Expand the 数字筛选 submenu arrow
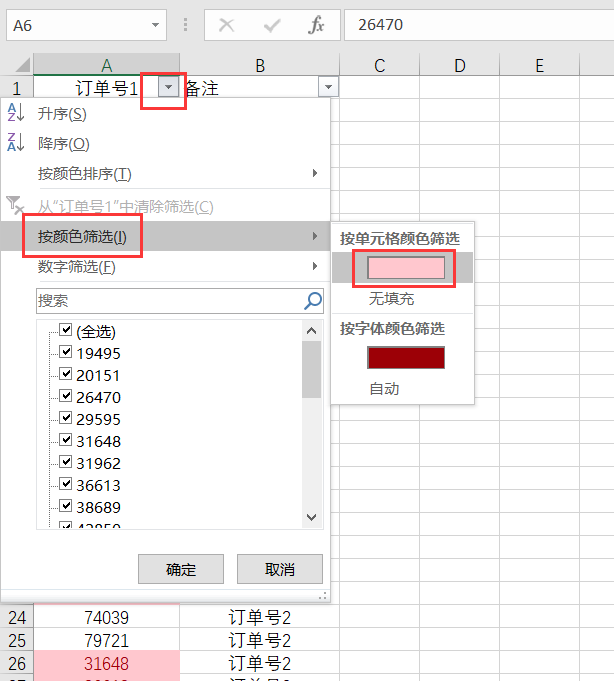The height and width of the screenshot is (681, 614). 315,266
